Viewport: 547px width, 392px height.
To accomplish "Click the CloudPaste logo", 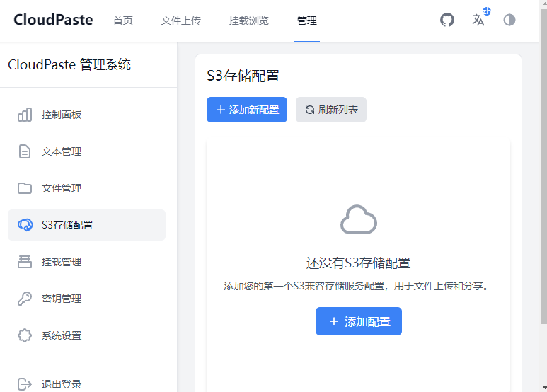I will point(53,20).
